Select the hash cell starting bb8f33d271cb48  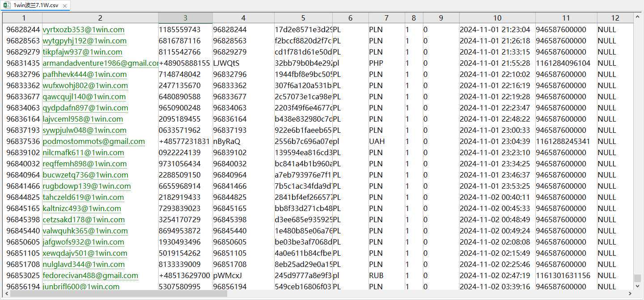click(304, 208)
